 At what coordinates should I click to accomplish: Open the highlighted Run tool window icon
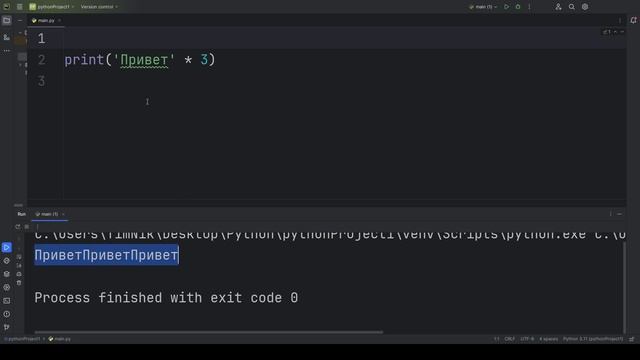(7, 247)
